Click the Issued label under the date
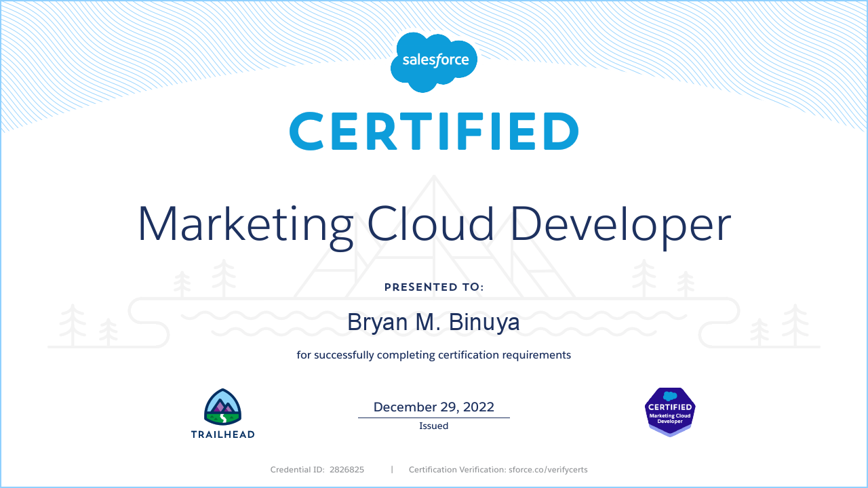 434,426
